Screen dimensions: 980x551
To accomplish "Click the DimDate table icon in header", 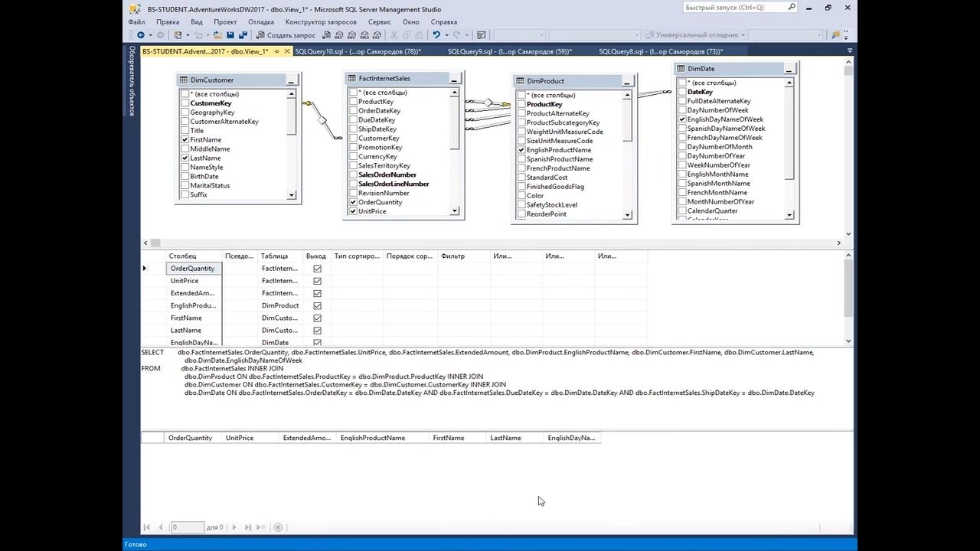I will pyautogui.click(x=681, y=69).
